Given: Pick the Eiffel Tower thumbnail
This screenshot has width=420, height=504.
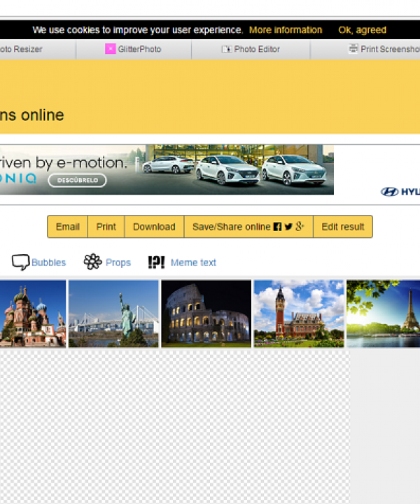Looking at the screenshot, I should pos(383,314).
